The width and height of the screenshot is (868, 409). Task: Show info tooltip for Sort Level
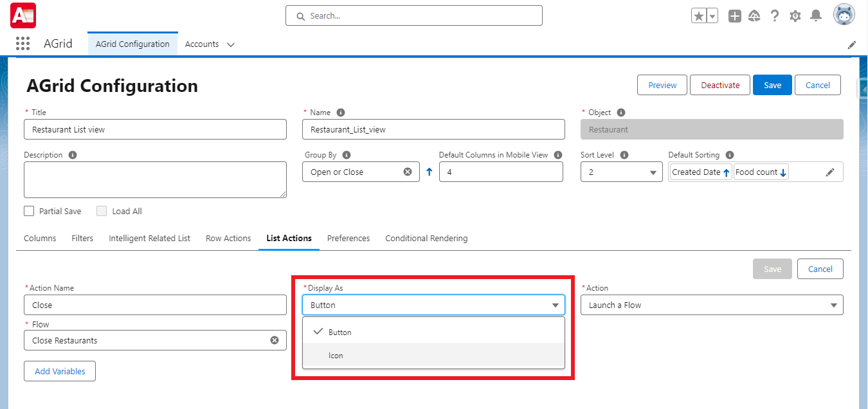[624, 155]
